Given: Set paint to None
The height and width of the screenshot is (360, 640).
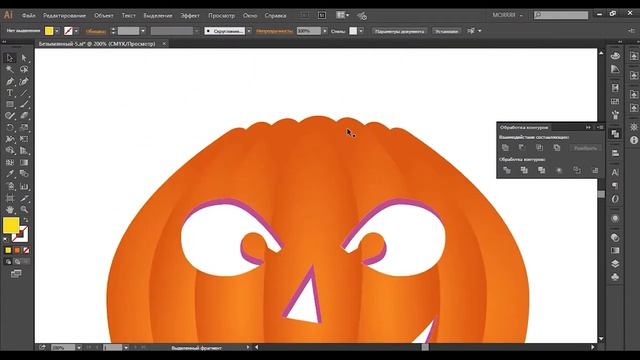Looking at the screenshot, I should [26, 250].
